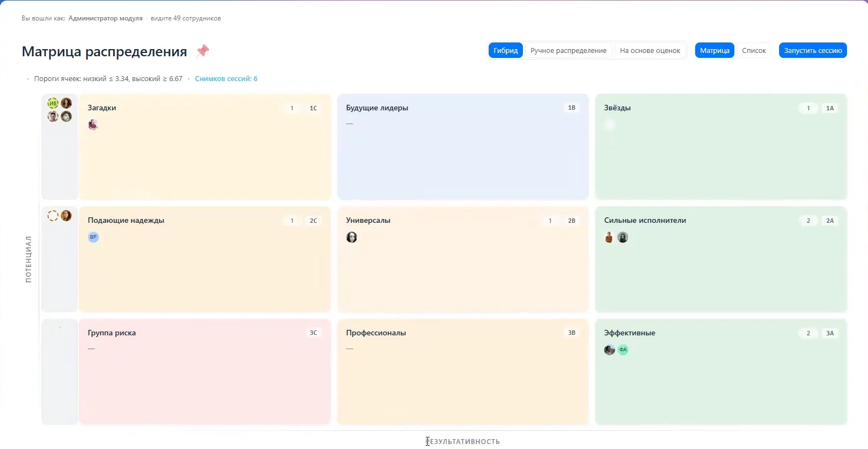868x449 pixels.
Task: Click the Будущие лидеры cell title
Action: pos(377,108)
